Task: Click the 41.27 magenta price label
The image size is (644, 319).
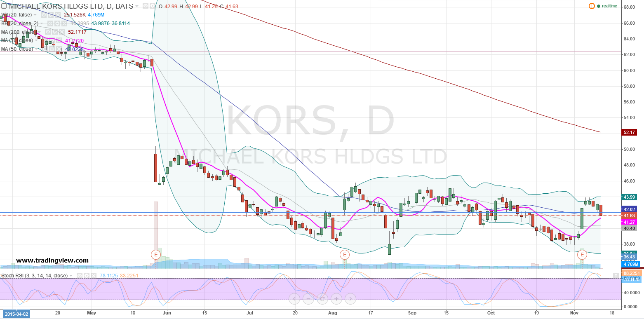Action: 629,222
